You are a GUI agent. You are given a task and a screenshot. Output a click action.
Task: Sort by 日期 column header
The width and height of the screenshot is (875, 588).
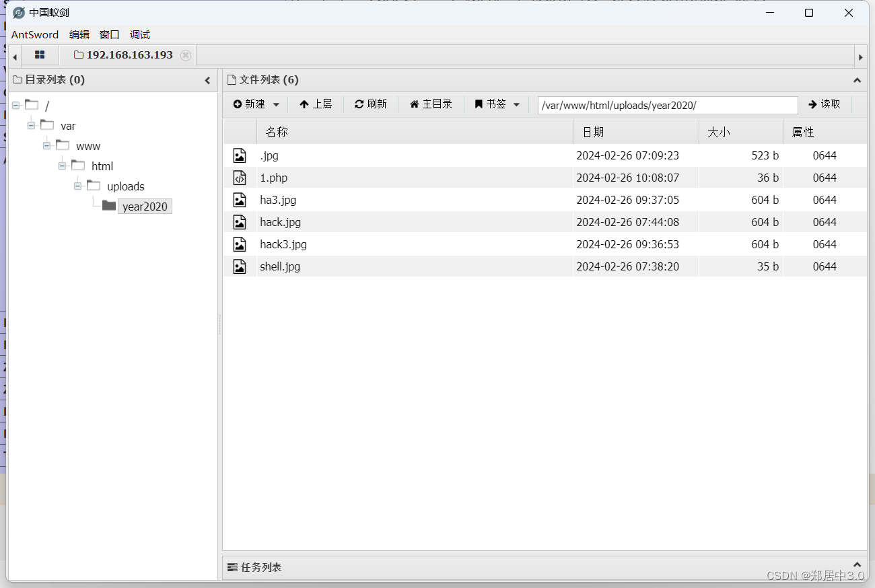(636, 132)
